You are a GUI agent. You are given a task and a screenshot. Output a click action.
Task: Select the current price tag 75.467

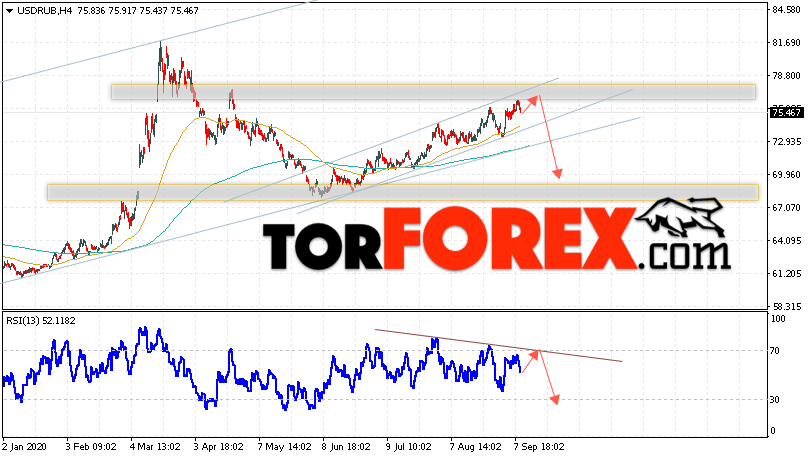786,113
